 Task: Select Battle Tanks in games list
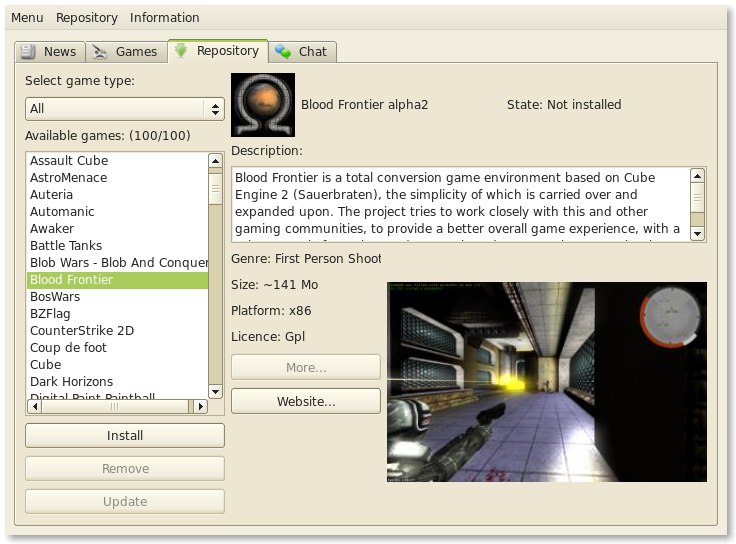point(117,245)
